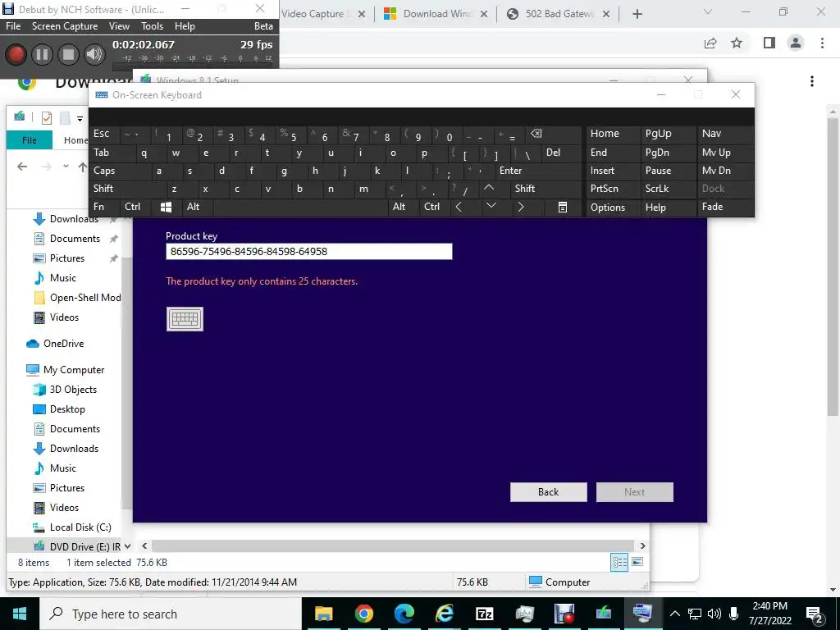Viewport: 840px width, 630px height.
Task: Go back with Explorer back arrow
Action: pos(22,167)
